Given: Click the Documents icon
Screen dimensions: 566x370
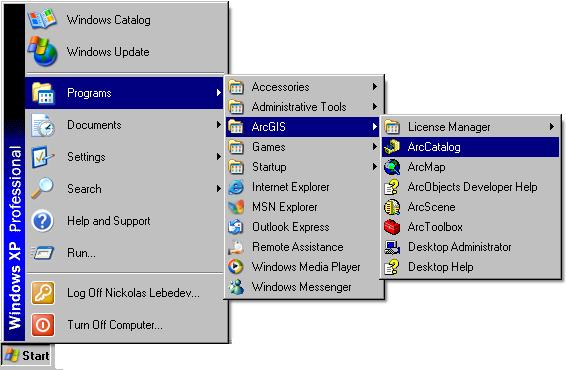Looking at the screenshot, I should tap(43, 125).
